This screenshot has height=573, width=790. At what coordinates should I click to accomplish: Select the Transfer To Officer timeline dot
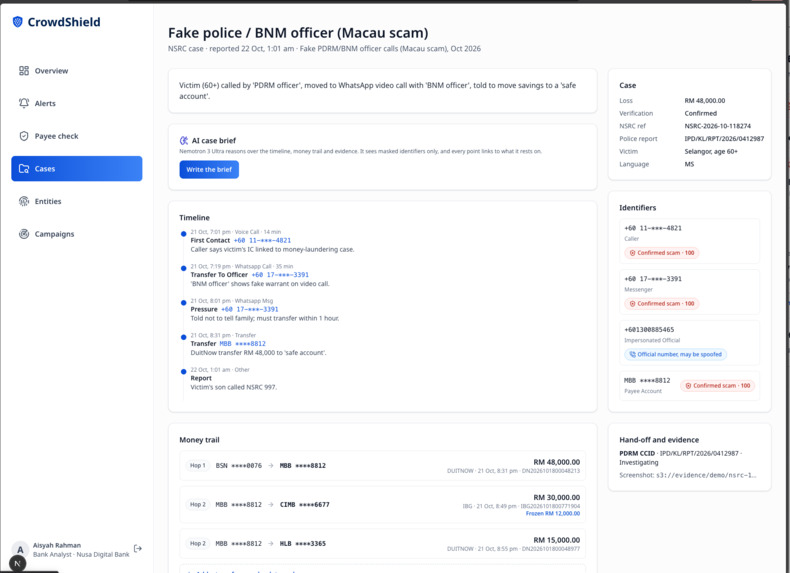point(183,268)
